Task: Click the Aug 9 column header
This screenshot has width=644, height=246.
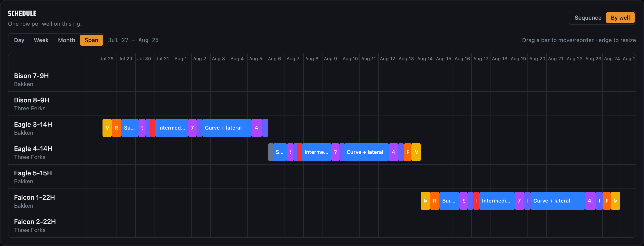Action: click(330, 59)
